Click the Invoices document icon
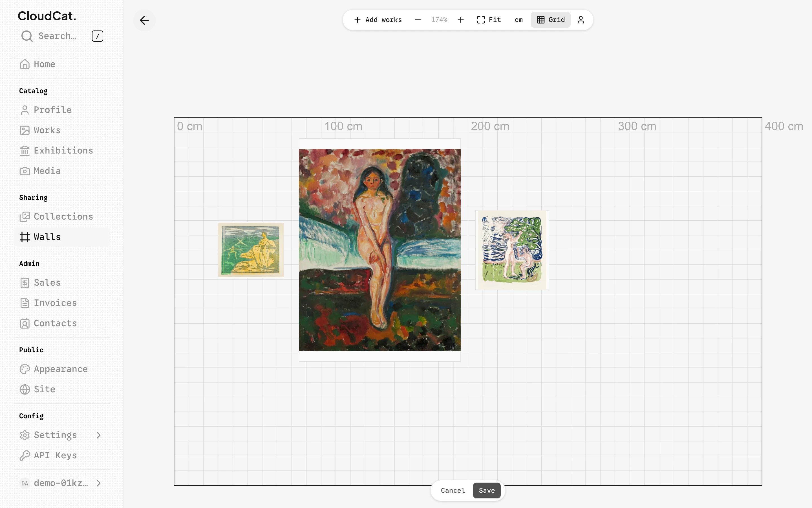 (25, 303)
